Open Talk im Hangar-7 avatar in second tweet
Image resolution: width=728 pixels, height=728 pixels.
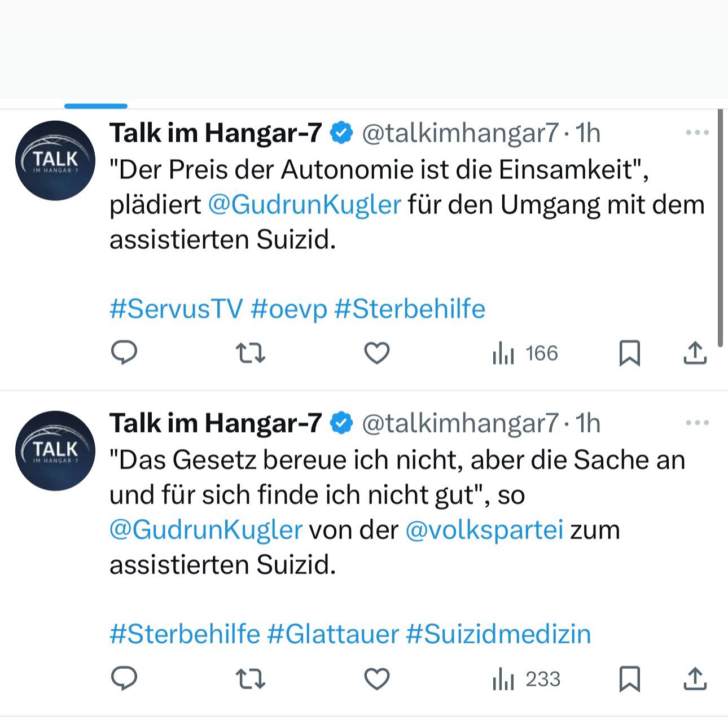pos(55,450)
